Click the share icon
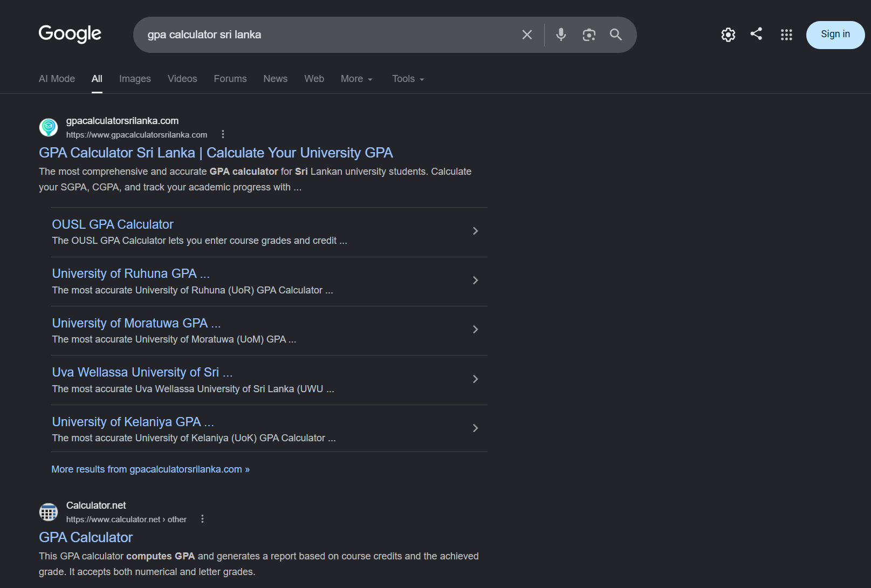 click(x=756, y=33)
